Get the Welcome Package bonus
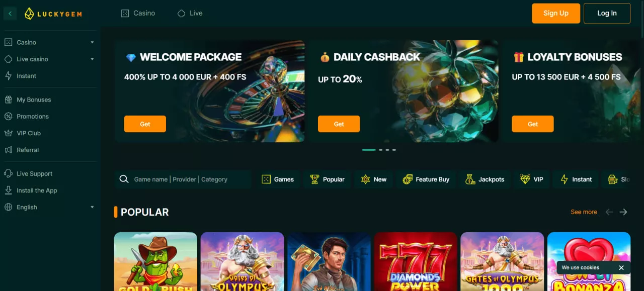644x291 pixels. 145,124
